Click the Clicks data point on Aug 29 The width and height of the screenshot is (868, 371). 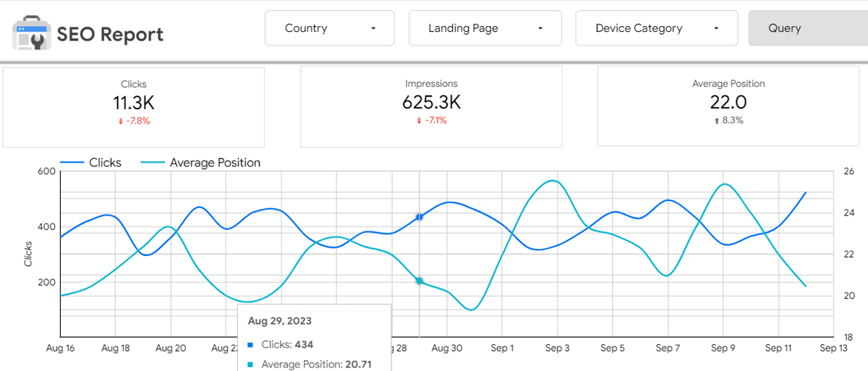click(x=419, y=217)
